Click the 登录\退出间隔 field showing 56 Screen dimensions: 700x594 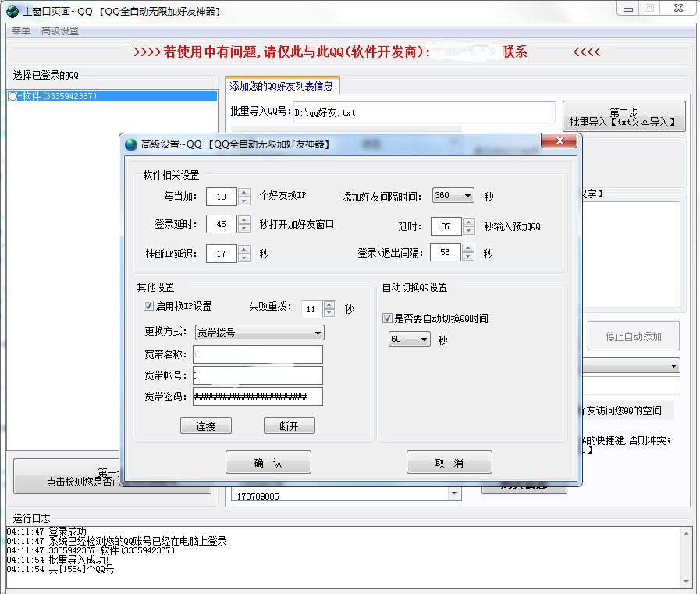[446, 252]
